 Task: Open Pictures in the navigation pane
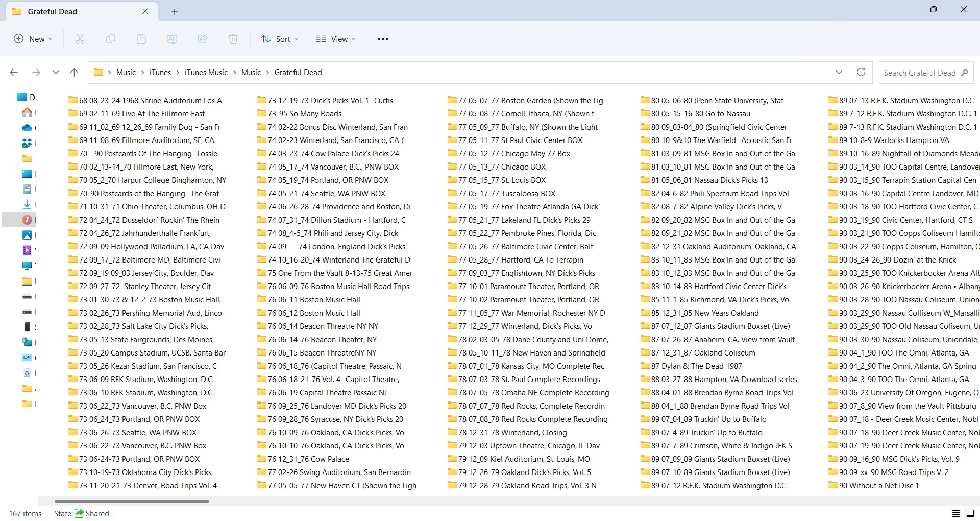[27, 235]
